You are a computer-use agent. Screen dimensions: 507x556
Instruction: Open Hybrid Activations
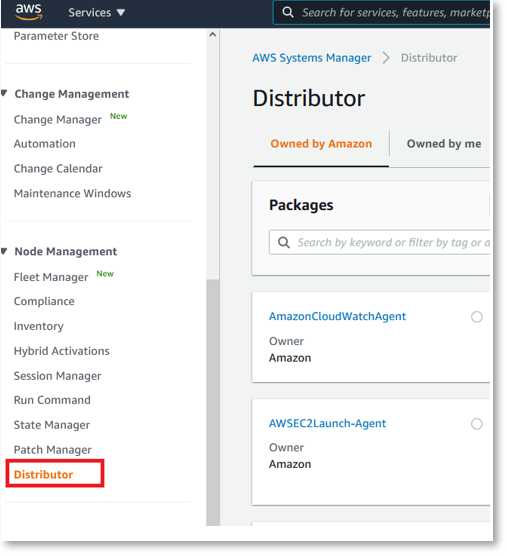61,351
